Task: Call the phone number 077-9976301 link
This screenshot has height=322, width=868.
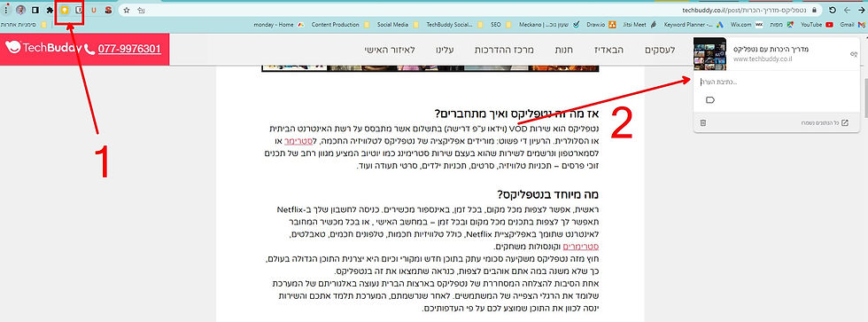Action: [x=129, y=49]
